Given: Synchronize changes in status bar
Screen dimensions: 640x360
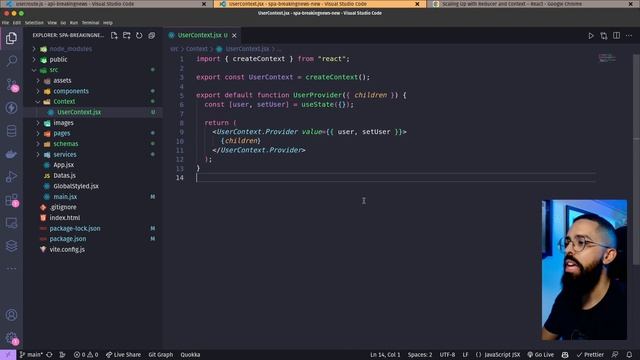Looking at the screenshot, I should point(49,355).
